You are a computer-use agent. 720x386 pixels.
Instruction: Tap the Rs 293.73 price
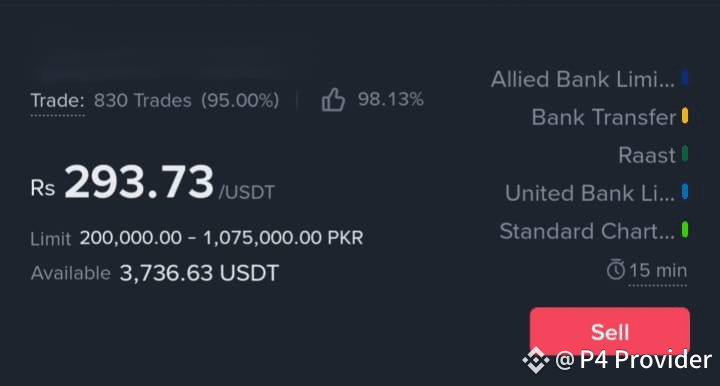[122, 183]
